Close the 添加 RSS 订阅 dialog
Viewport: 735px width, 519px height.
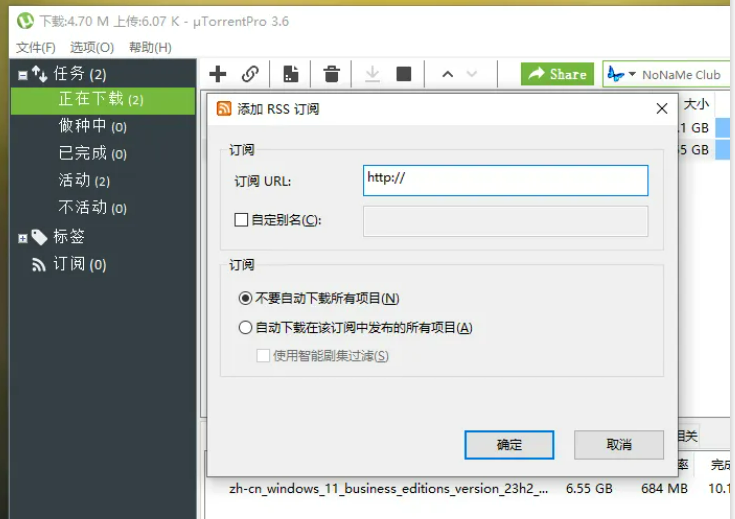662,109
